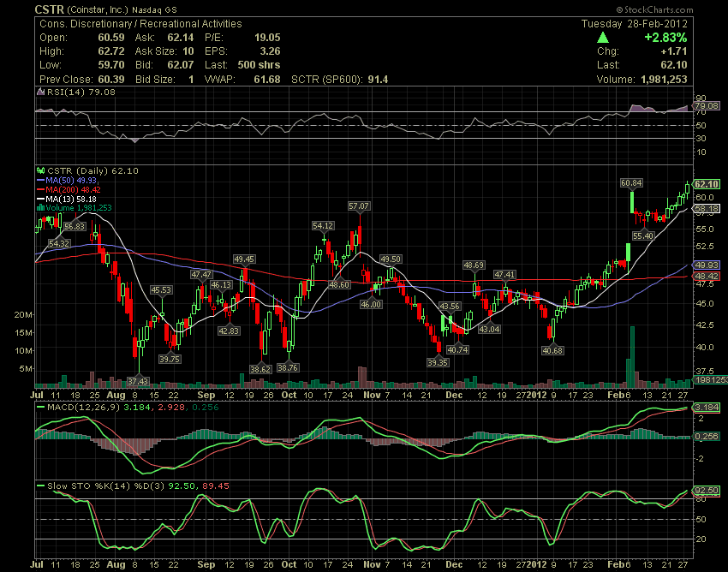Click the 'Slow STO %K(14) %D(3)' label
The width and height of the screenshot is (728, 572).
(105, 486)
